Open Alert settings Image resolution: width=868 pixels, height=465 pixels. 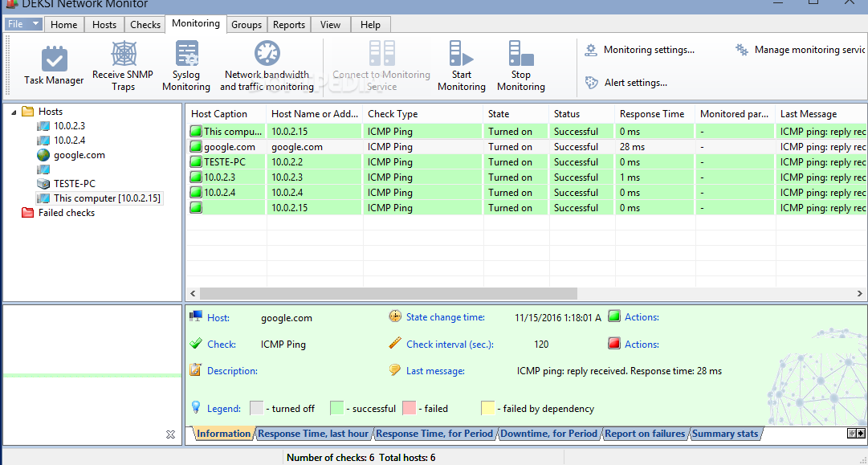click(626, 83)
